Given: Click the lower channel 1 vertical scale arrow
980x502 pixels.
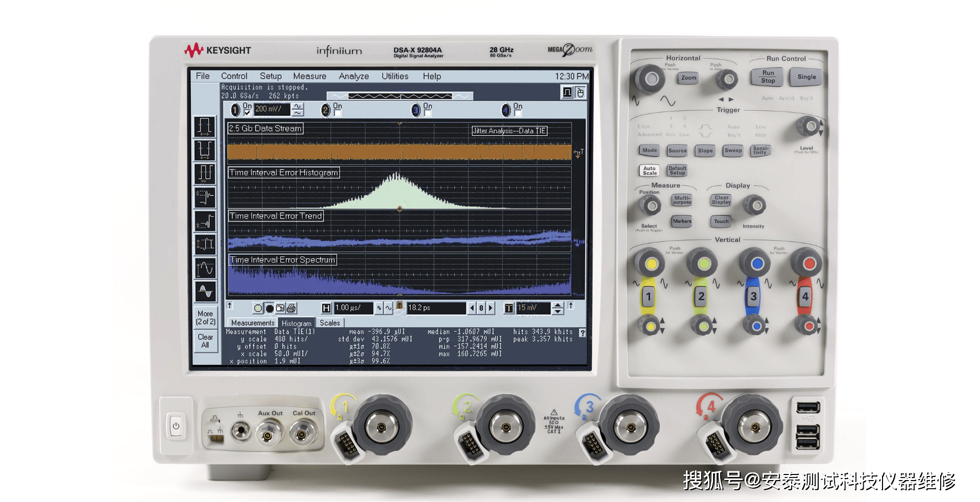Looking at the screenshot, I should tap(298, 112).
